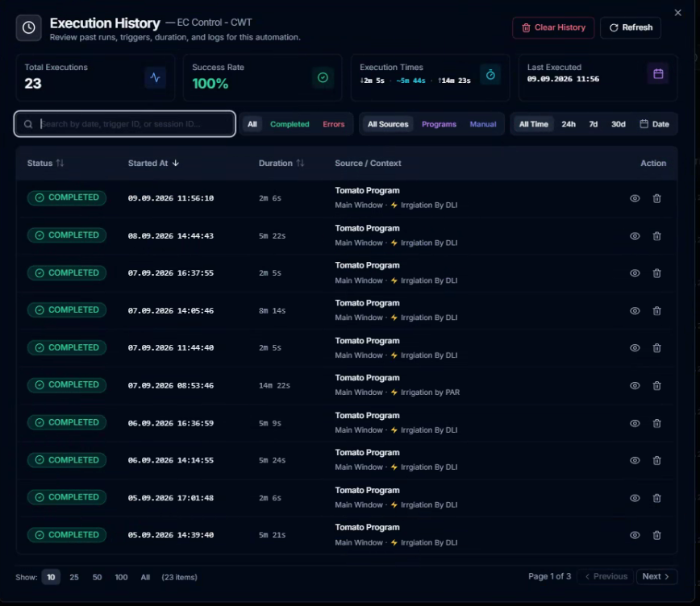View details of 05.09.2026 17:01:48 run
The image size is (700, 606).
[x=635, y=498]
